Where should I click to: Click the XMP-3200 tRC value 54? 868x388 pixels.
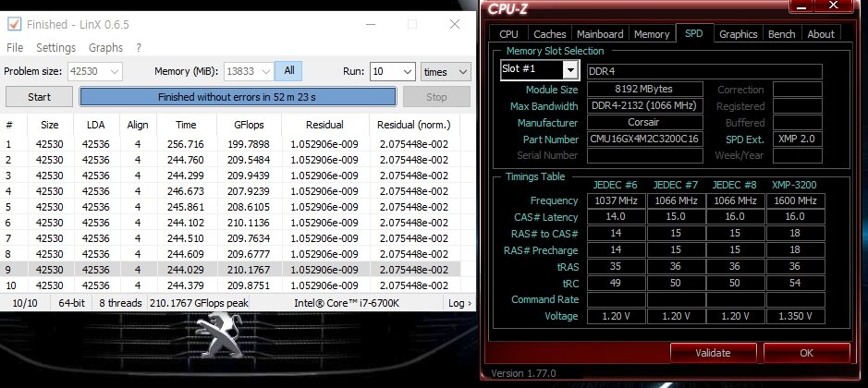coord(795,283)
